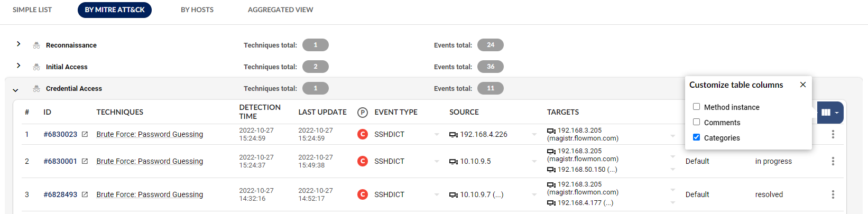Screen dimensions: 868x214
Task: Switch to the Aggregated View tab
Action: pyautogui.click(x=280, y=10)
